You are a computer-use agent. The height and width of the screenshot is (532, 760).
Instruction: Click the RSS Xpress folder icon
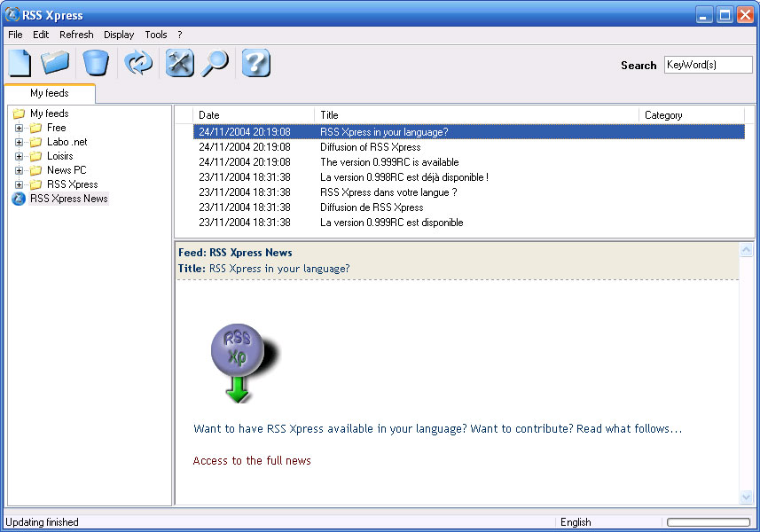35,184
